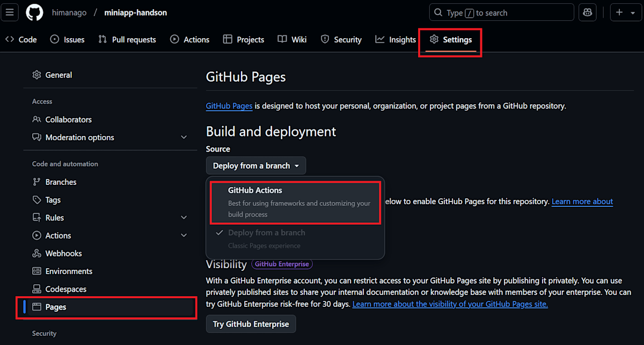Click Try GitHub Enterprise button
The height and width of the screenshot is (345, 644).
(x=251, y=324)
